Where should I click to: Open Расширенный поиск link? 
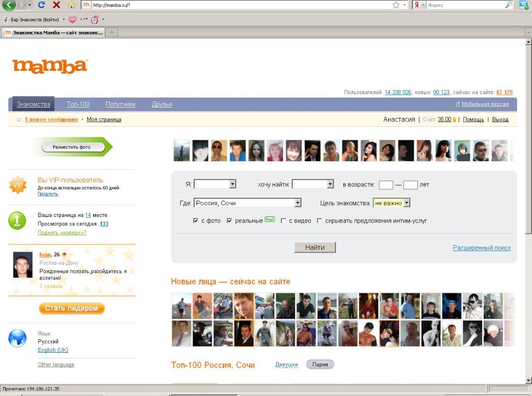click(482, 248)
